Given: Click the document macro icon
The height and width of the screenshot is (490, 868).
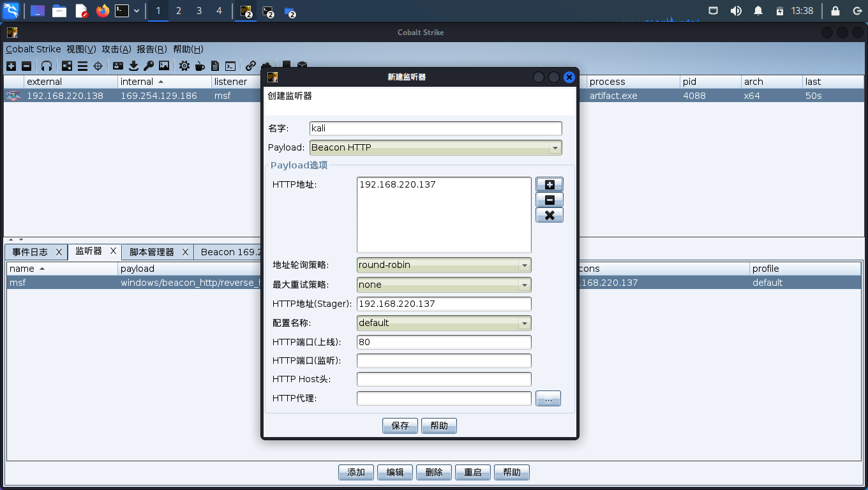Looking at the screenshot, I should tap(215, 66).
